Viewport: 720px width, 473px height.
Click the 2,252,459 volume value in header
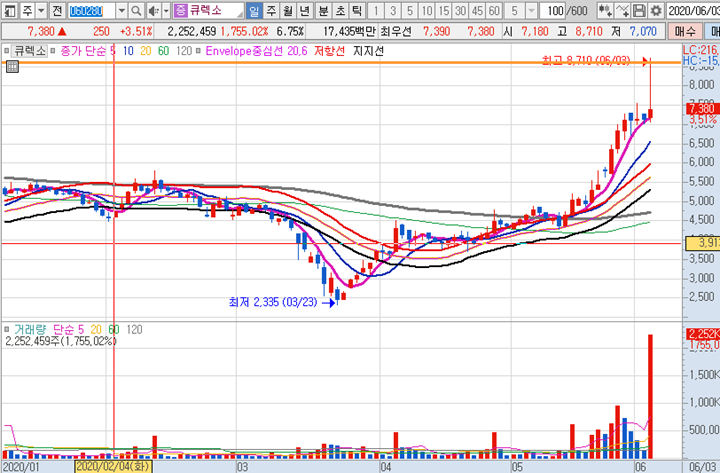coord(191,31)
